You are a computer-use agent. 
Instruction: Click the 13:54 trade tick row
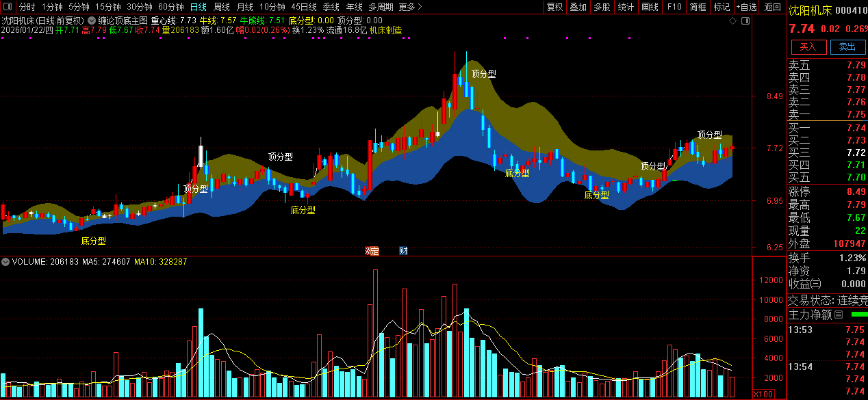tap(827, 367)
